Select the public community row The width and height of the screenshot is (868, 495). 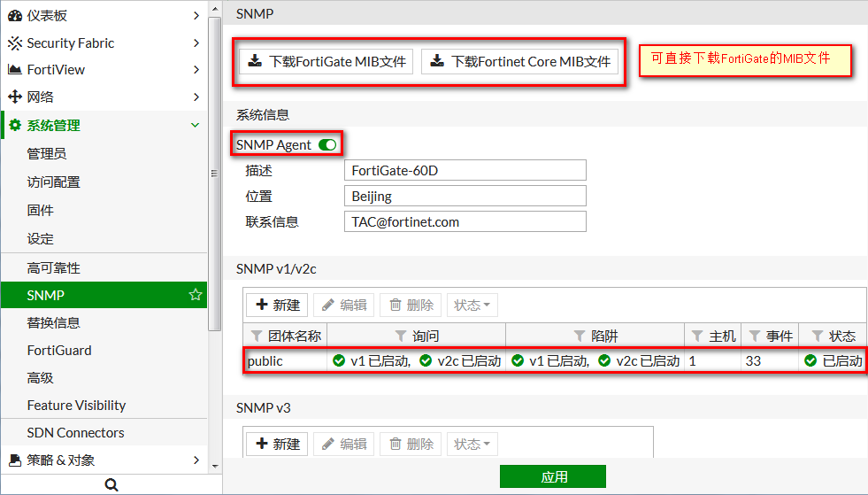554,361
